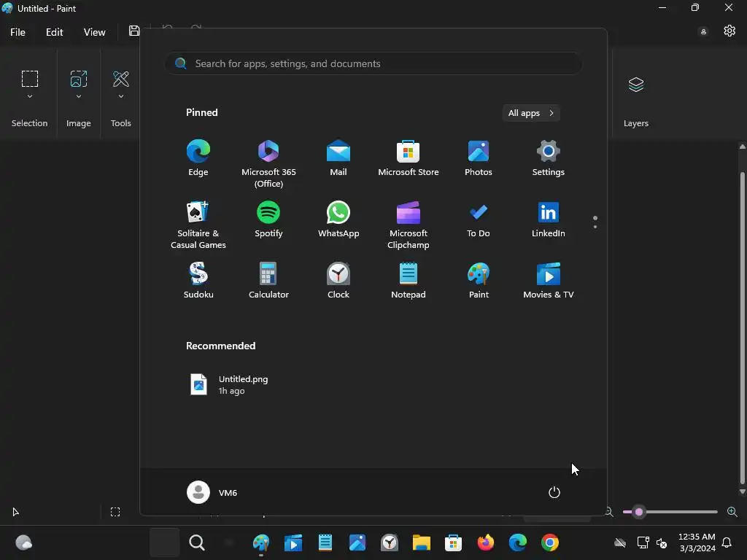
Task: Open the Edit menu in Paint
Action: 54,32
